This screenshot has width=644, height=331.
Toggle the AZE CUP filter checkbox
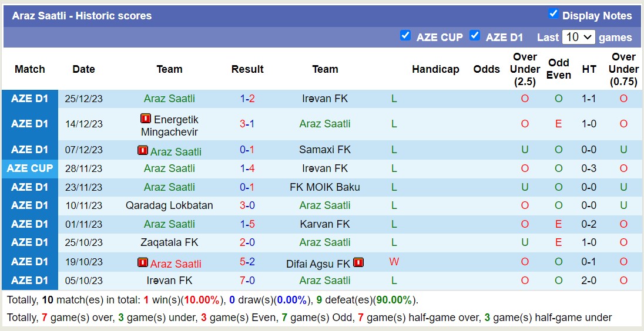[405, 35]
